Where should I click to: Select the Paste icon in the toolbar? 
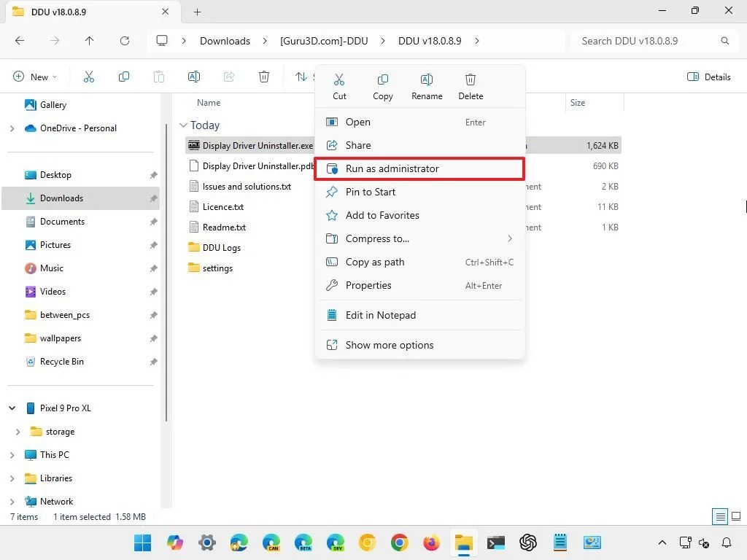(x=159, y=77)
